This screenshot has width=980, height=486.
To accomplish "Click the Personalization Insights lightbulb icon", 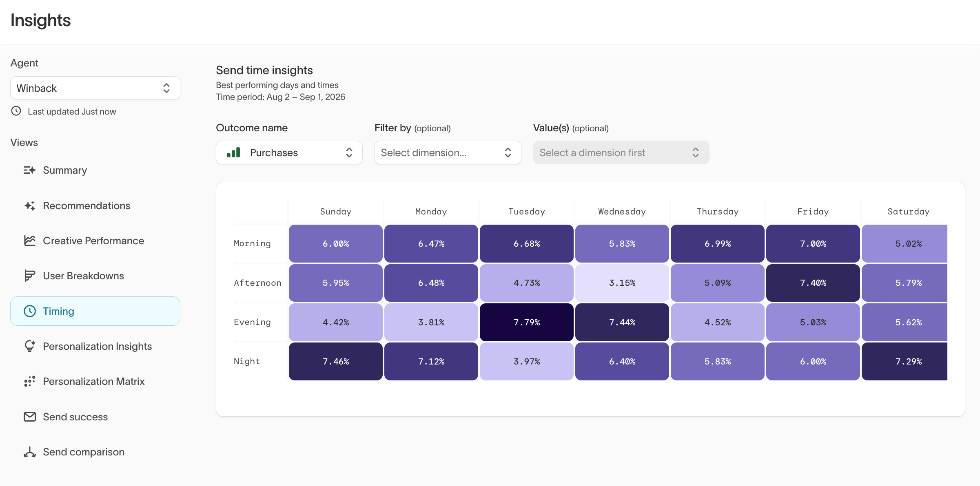I will coord(30,346).
